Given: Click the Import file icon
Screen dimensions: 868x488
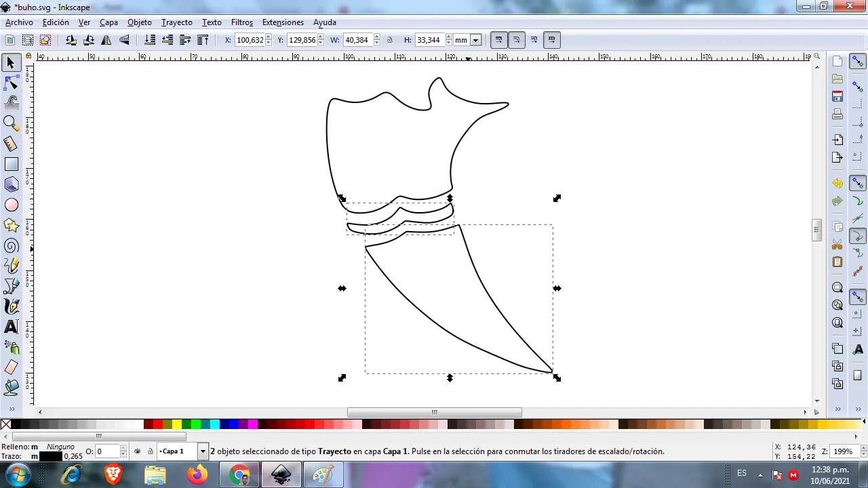Looking at the screenshot, I should tap(837, 140).
